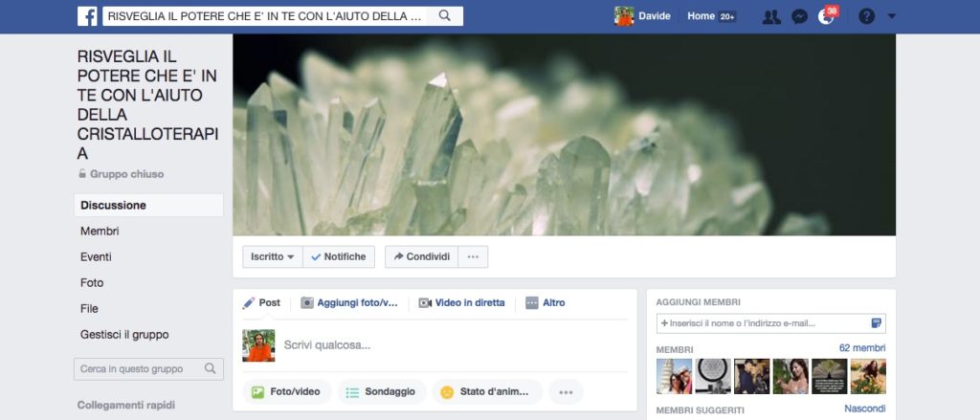Image resolution: width=980 pixels, height=420 pixels.
Task: Select the Post tab in composer
Action: (261, 303)
